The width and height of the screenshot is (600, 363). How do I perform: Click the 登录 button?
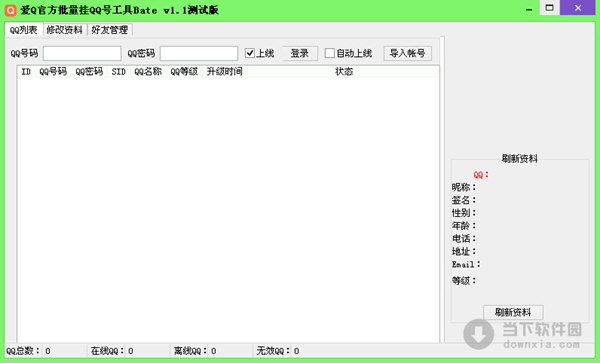tap(300, 53)
